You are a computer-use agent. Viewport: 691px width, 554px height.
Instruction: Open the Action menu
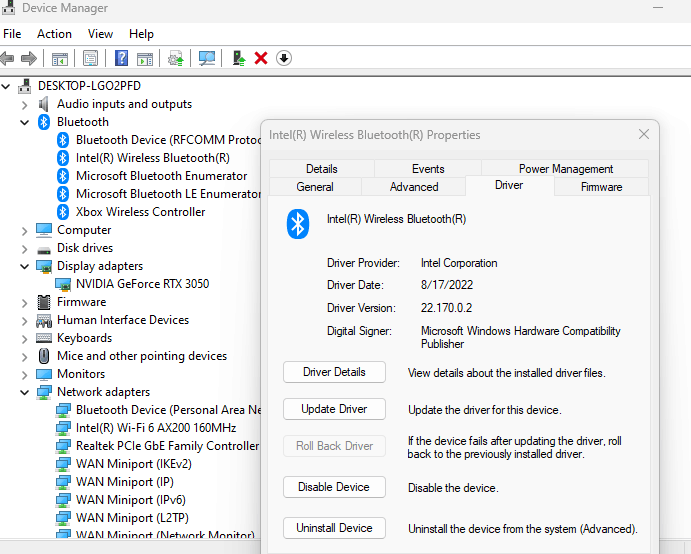pyautogui.click(x=54, y=34)
